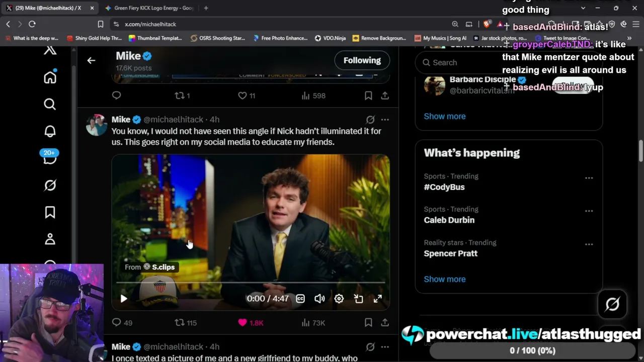Screen dimensions: 644x362
Task: Open Messages icon with 20+ badge
Action: (50, 158)
